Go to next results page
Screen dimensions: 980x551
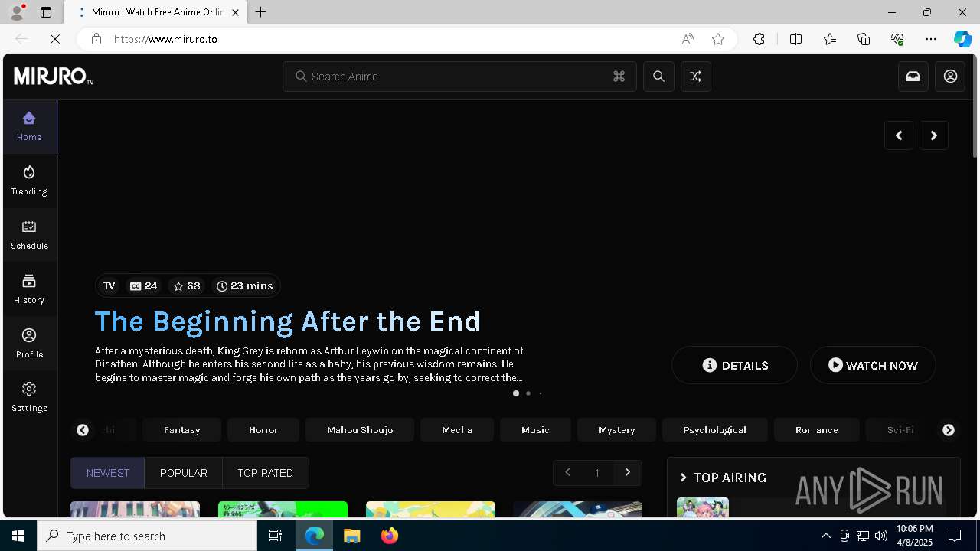(628, 472)
